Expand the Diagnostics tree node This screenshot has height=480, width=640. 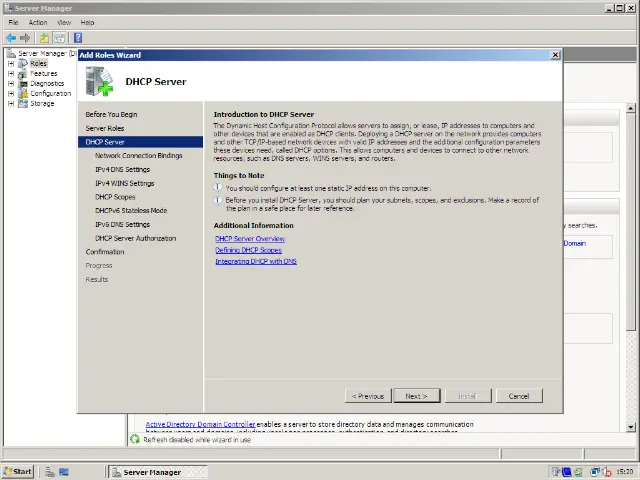click(11, 84)
